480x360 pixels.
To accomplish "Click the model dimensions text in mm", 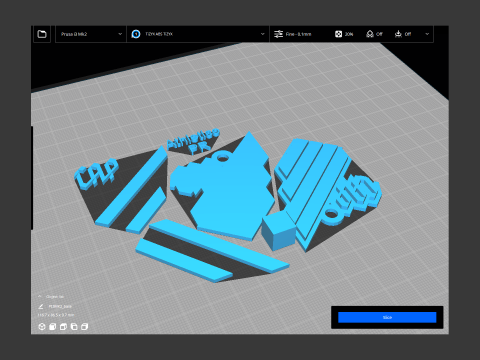I will click(x=56, y=315).
